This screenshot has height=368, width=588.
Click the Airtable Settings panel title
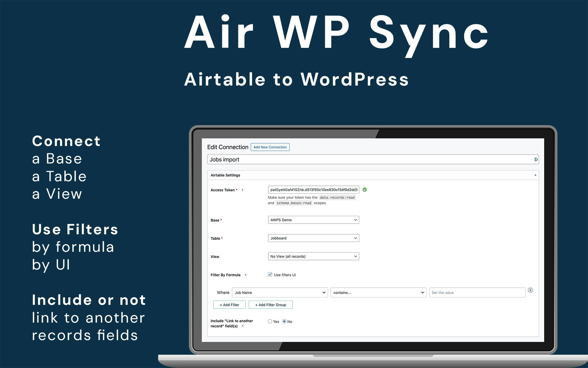(x=225, y=175)
